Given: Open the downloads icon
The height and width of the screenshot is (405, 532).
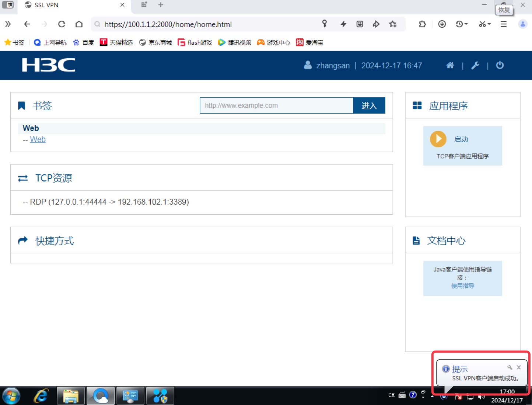Looking at the screenshot, I should [442, 24].
